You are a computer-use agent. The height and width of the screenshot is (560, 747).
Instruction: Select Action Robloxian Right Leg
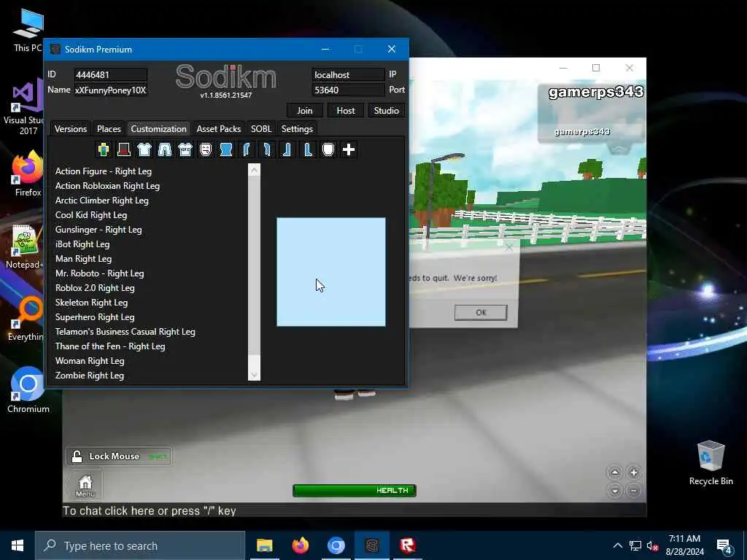click(x=107, y=186)
